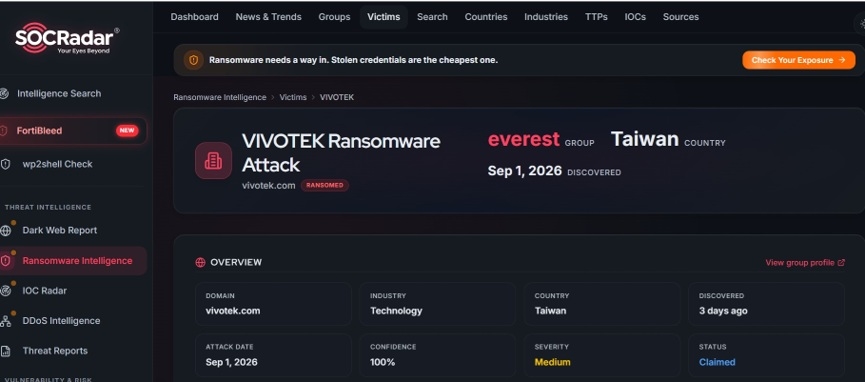The width and height of the screenshot is (865, 382).
Task: Click the SOCRadar logo
Action: pos(67,38)
